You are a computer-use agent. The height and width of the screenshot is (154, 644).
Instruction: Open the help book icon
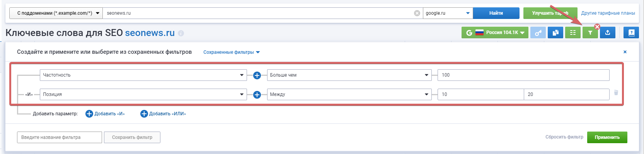pos(631,33)
